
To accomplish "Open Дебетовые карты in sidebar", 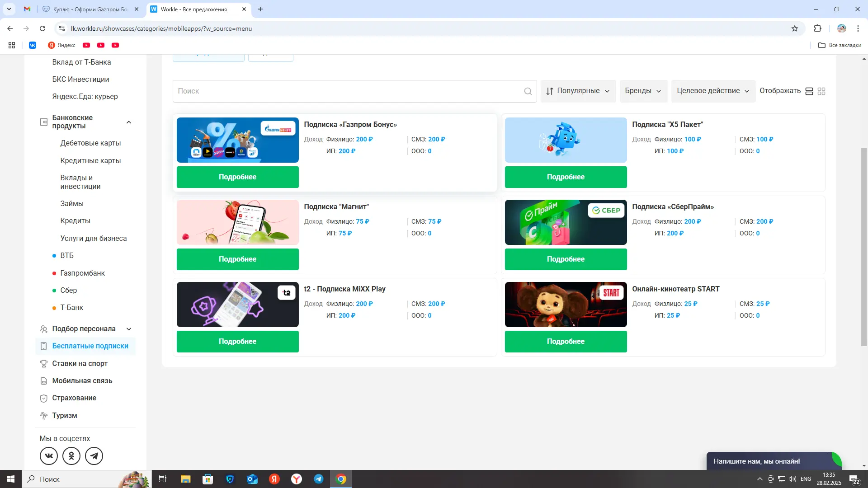I will [90, 143].
